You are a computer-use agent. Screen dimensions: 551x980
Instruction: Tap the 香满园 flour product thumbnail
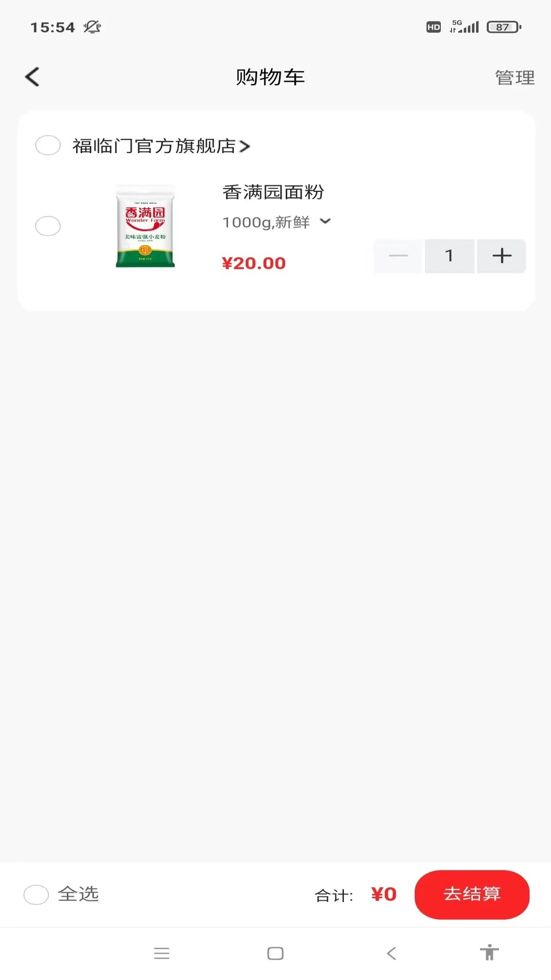(x=145, y=226)
